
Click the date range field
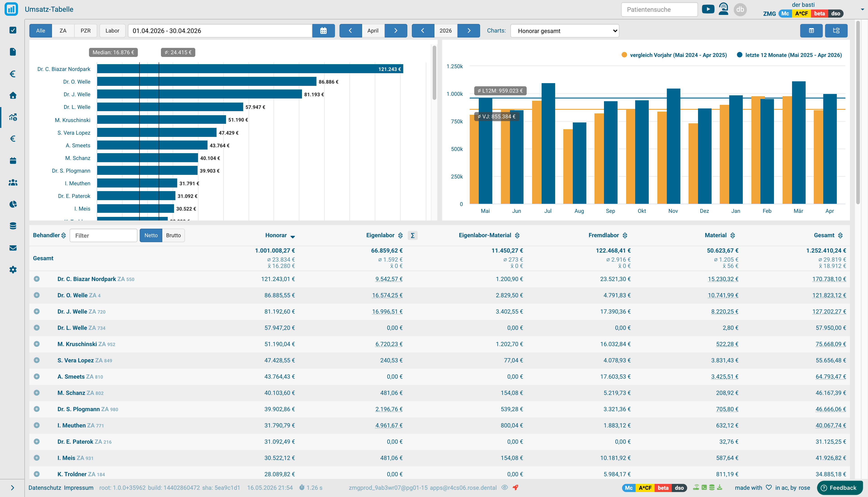(x=220, y=31)
